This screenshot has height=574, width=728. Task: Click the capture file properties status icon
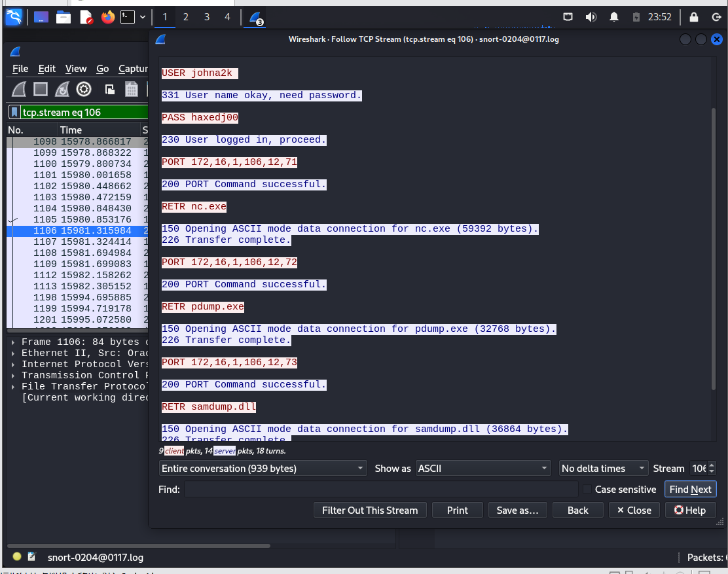(31, 556)
